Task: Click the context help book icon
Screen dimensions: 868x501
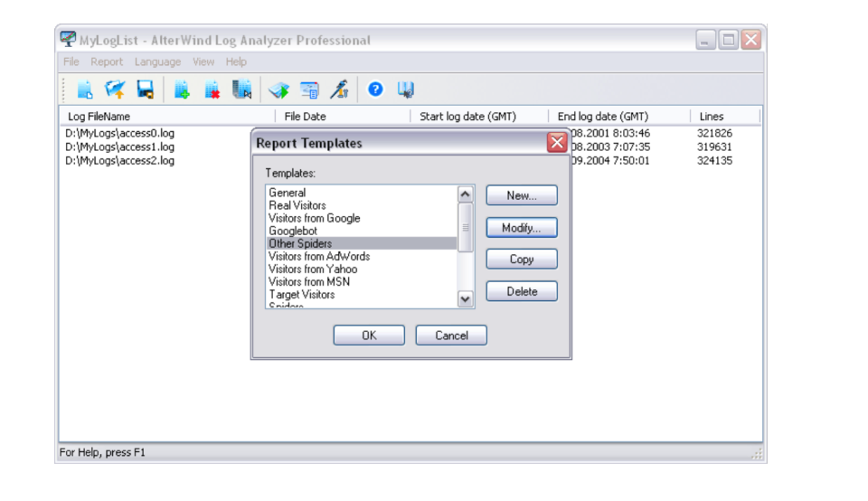Action: click(x=405, y=90)
